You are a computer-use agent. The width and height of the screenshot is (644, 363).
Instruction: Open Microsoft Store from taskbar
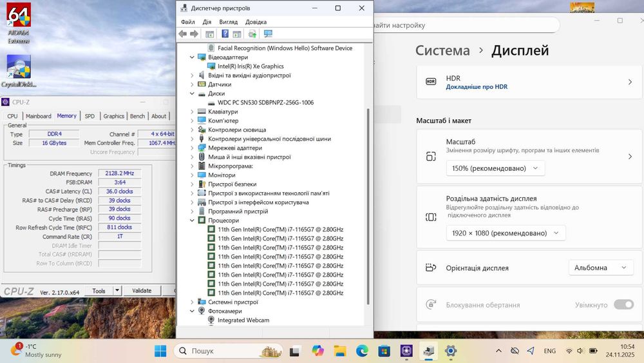click(384, 351)
